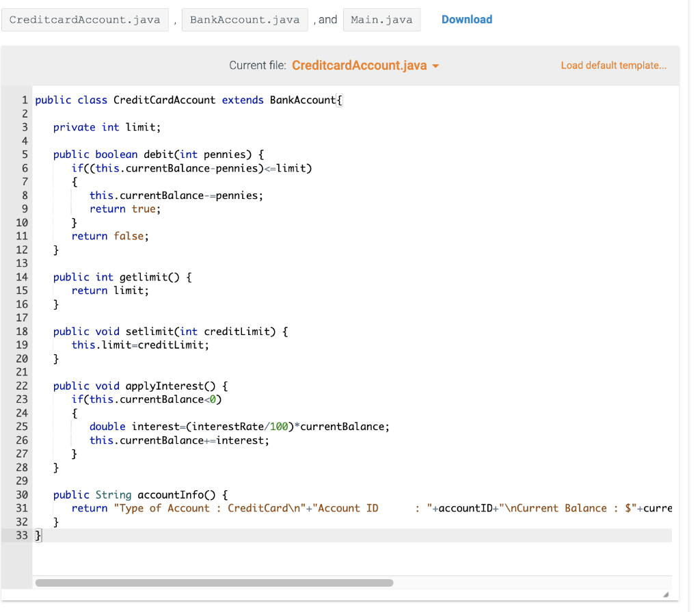Switch to the Main.java tab
This screenshot has height=612, width=700.
(382, 20)
